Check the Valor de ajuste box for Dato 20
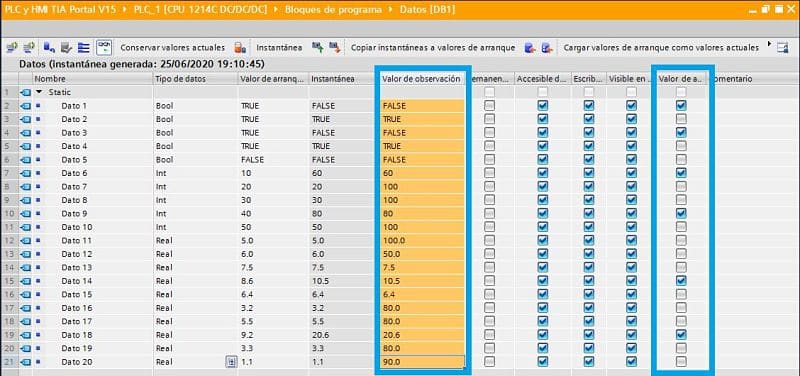 coord(681,362)
